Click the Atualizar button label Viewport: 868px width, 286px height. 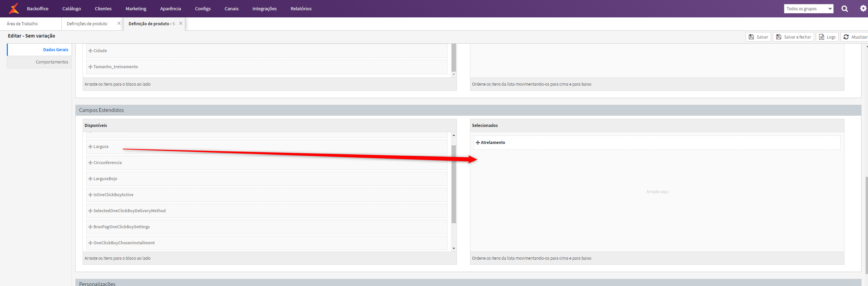click(x=859, y=37)
